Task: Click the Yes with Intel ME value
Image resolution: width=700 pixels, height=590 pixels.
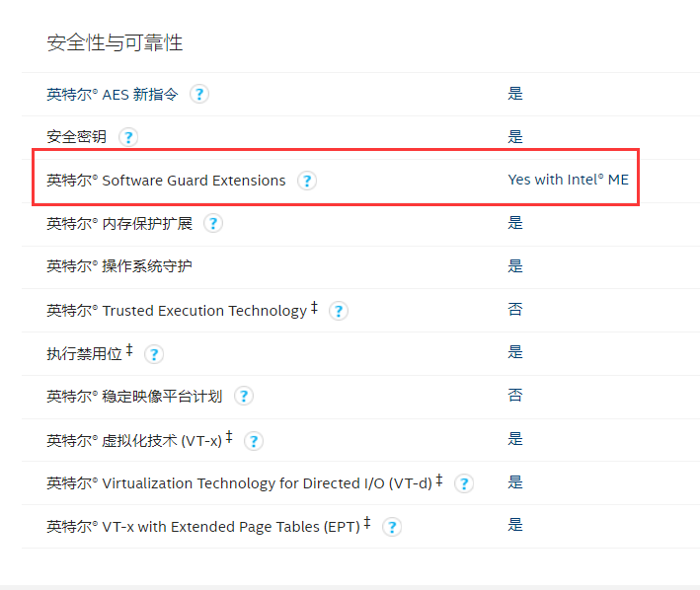Action: tap(568, 180)
